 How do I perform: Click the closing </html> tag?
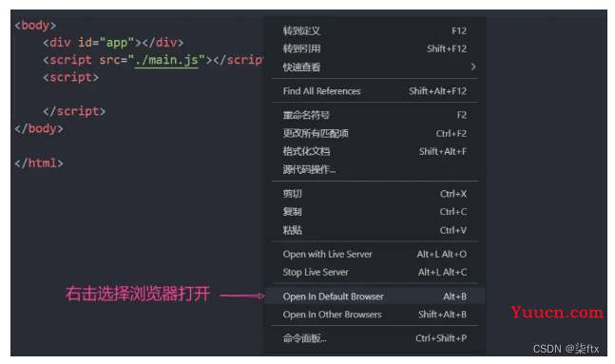(39, 163)
